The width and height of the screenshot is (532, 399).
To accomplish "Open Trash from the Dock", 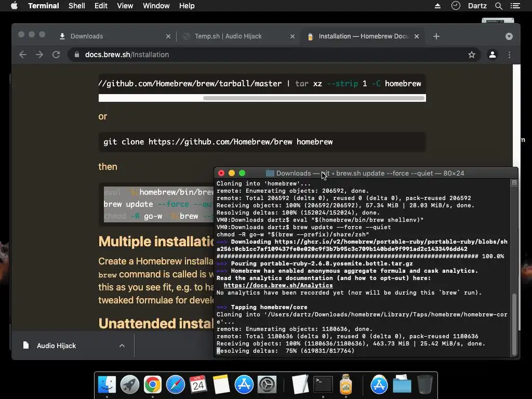I will pyautogui.click(x=425, y=385).
